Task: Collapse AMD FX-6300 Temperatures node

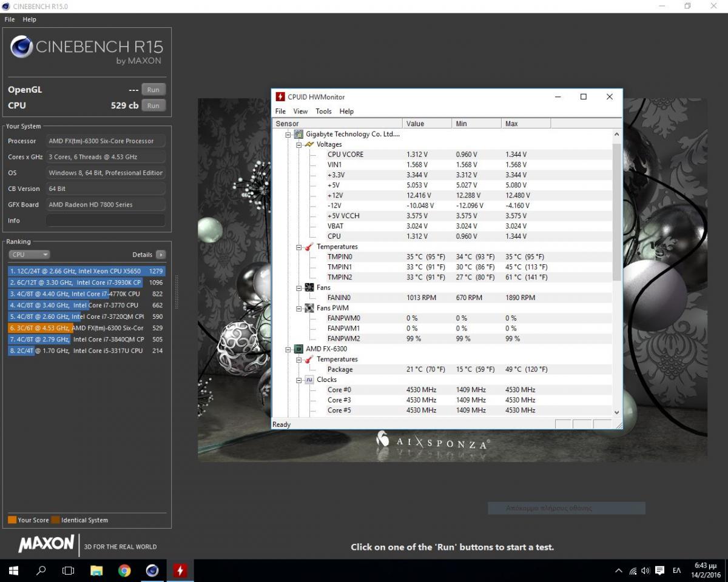Action: (x=298, y=360)
